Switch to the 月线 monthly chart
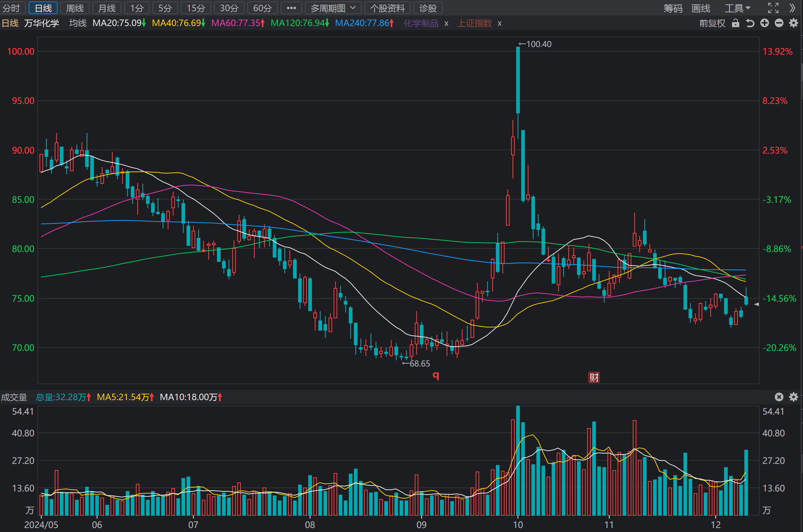This screenshot has height=532, width=803. 107,8
